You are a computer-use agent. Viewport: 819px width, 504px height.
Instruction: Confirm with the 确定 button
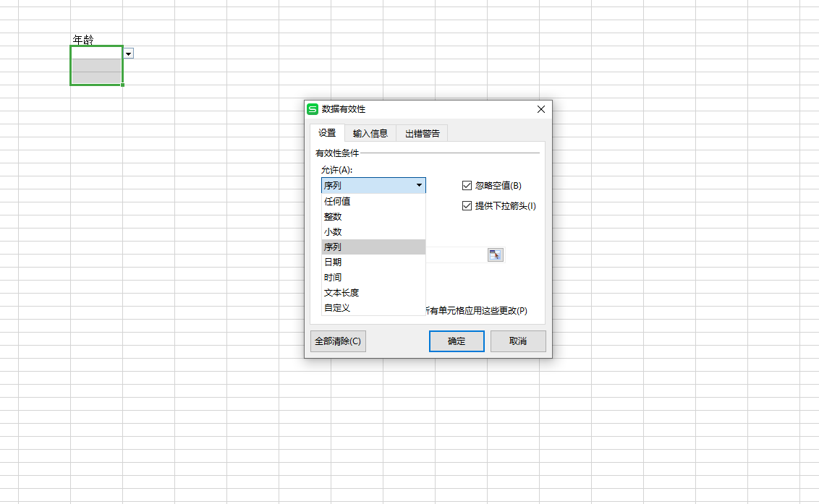(x=457, y=341)
